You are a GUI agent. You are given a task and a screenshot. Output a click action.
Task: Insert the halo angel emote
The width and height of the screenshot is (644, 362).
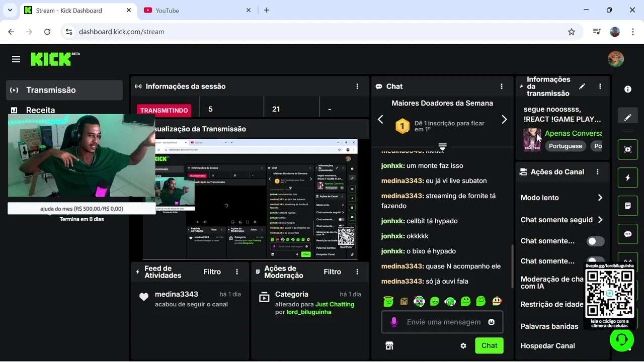(x=388, y=301)
